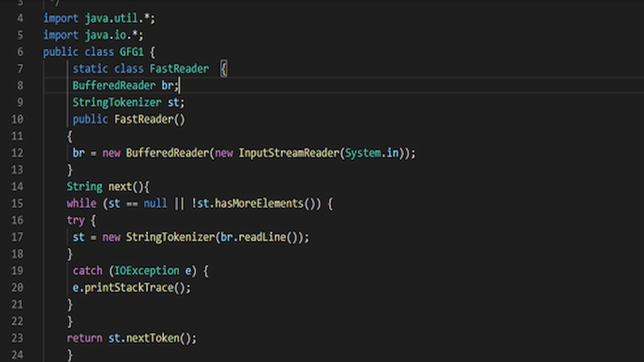Place cursor on java.util import statement

click(114, 19)
